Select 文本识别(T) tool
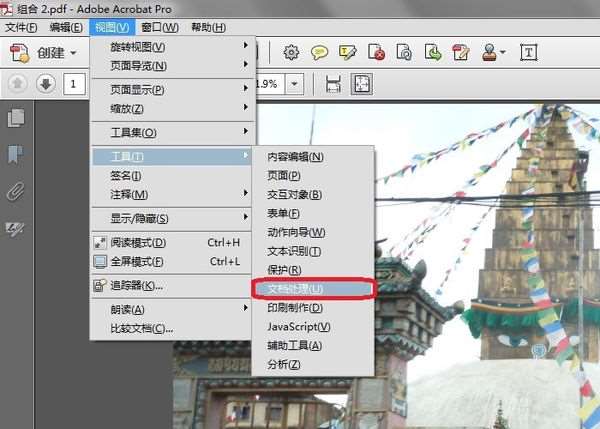The image size is (600, 429). pos(313,251)
